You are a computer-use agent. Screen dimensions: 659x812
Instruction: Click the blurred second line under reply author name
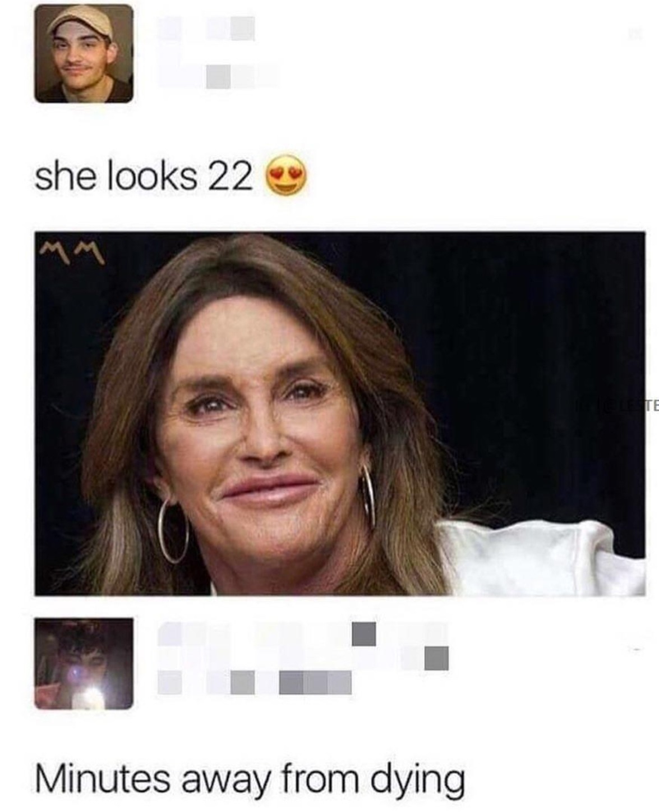[255, 682]
